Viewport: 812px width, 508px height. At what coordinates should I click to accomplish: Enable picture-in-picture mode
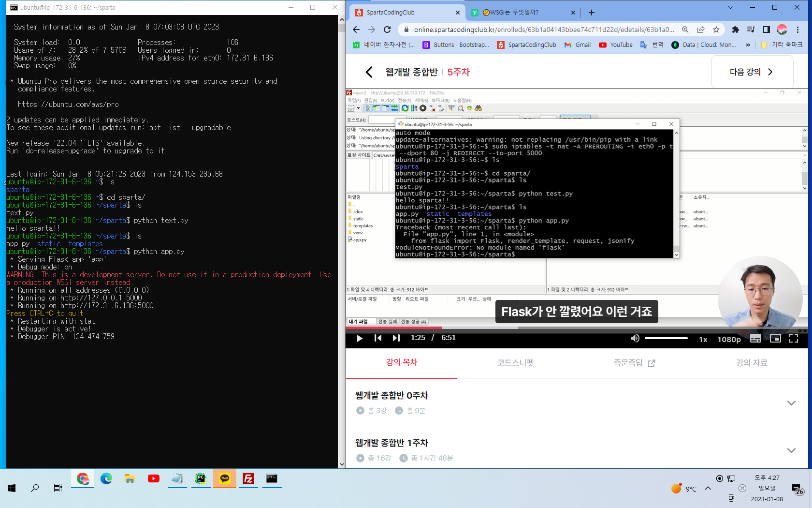775,338
